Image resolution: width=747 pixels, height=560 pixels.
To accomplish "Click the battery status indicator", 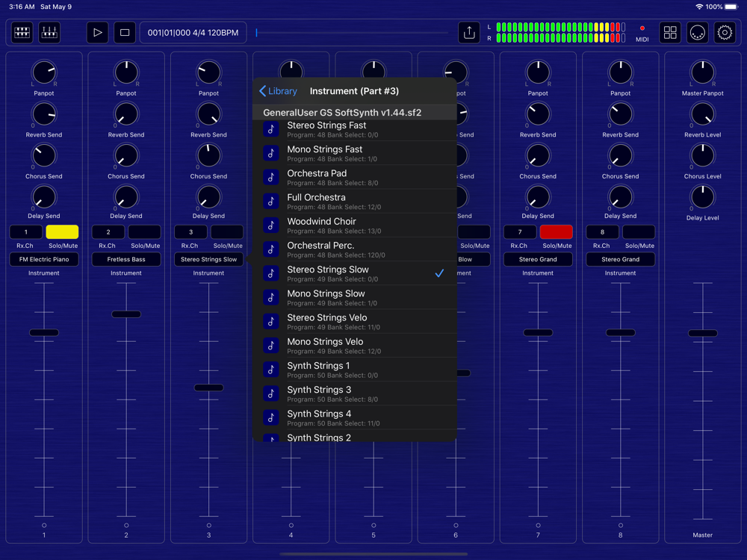I will tap(731, 7).
